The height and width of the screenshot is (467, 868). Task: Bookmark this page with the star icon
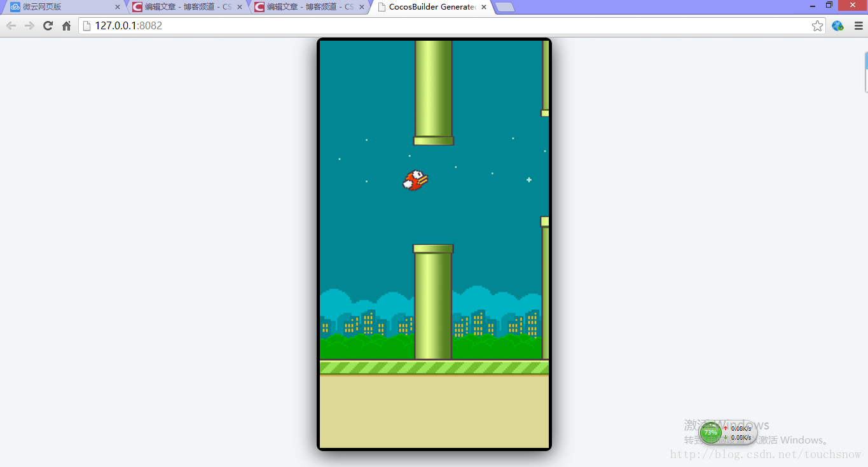pos(817,26)
